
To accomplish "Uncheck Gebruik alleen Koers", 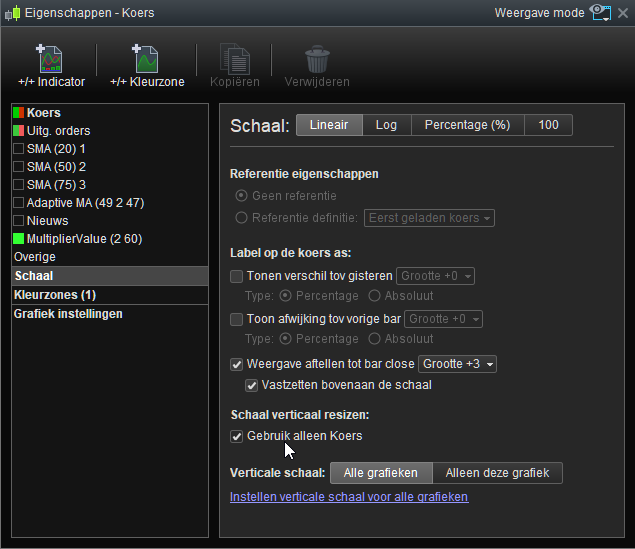I will point(237,436).
